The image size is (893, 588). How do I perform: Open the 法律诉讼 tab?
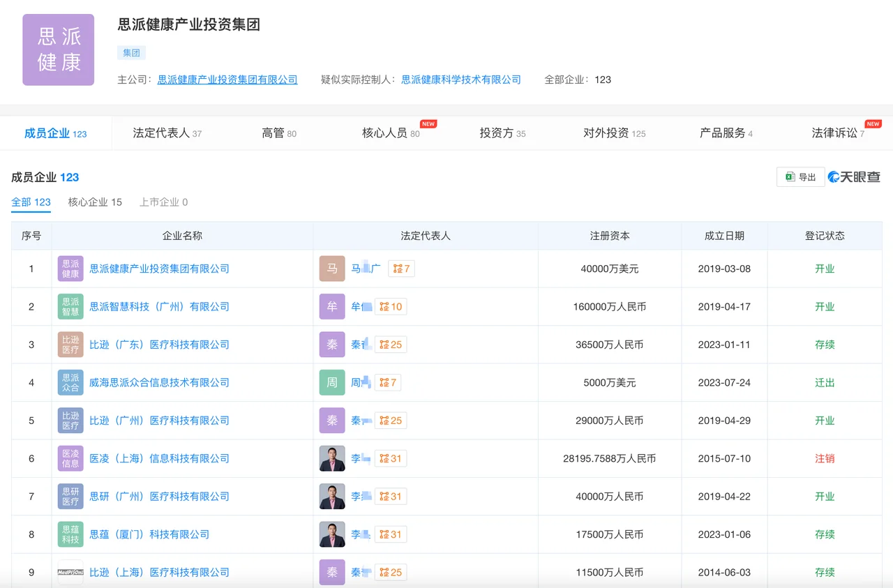[838, 133]
